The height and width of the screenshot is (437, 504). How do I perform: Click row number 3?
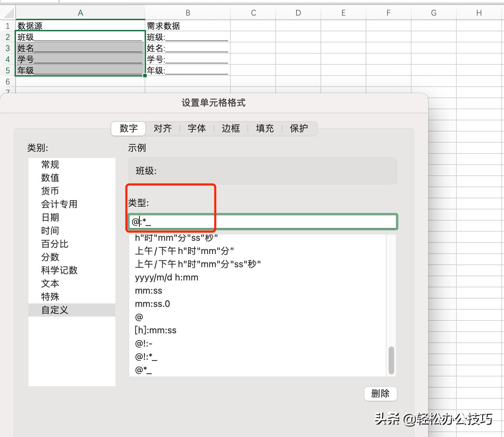click(x=8, y=48)
